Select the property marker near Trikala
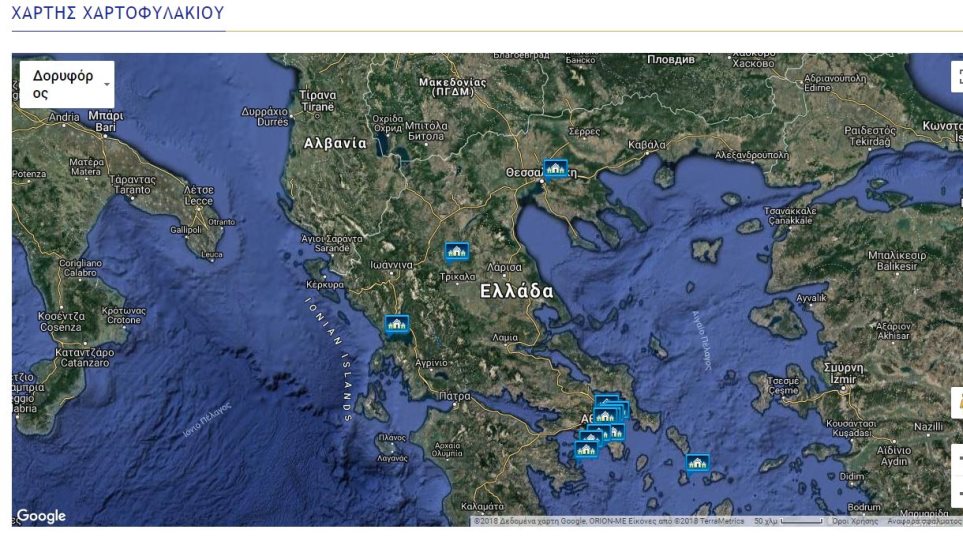This screenshot has width=963, height=541. 457,252
